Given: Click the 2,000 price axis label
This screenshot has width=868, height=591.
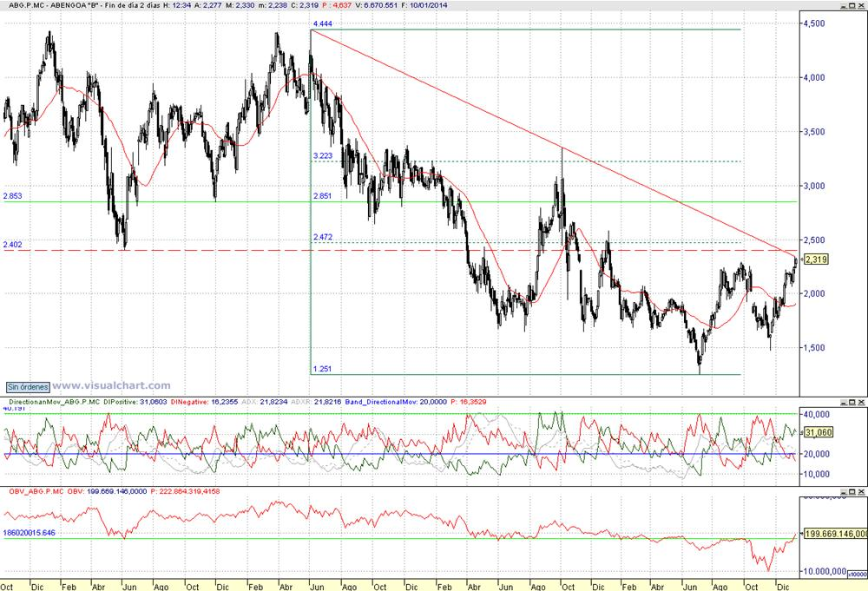Looking at the screenshot, I should pyautogui.click(x=814, y=294).
